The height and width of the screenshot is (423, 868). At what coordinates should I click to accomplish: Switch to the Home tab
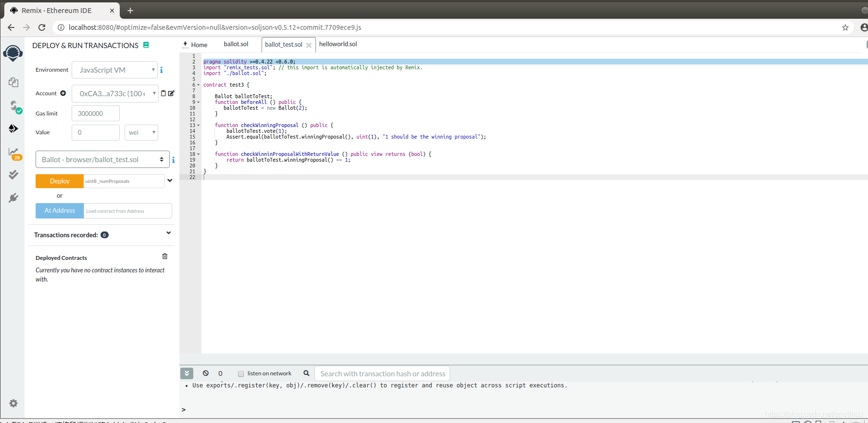click(195, 45)
